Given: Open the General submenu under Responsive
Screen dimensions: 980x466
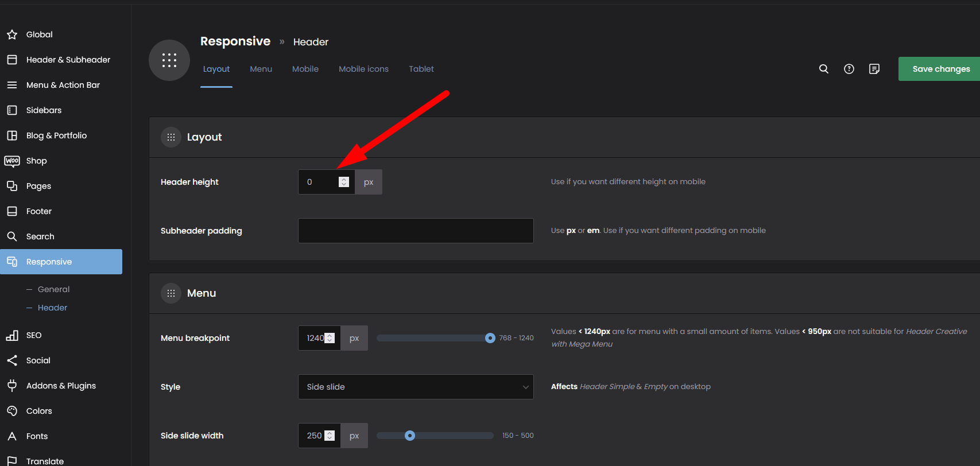Looking at the screenshot, I should point(53,289).
